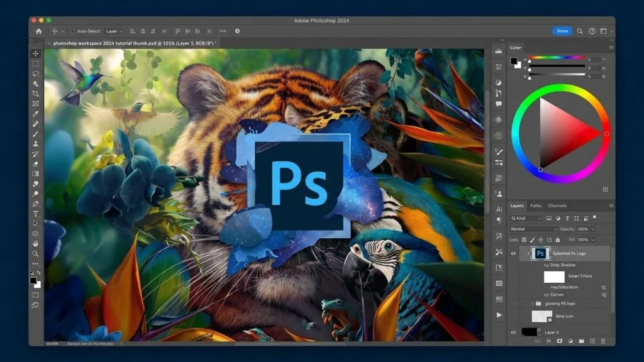Viewport: 644px width, 362px height.
Task: Toggle Drop Shadow effect visibility
Action: pos(547,265)
